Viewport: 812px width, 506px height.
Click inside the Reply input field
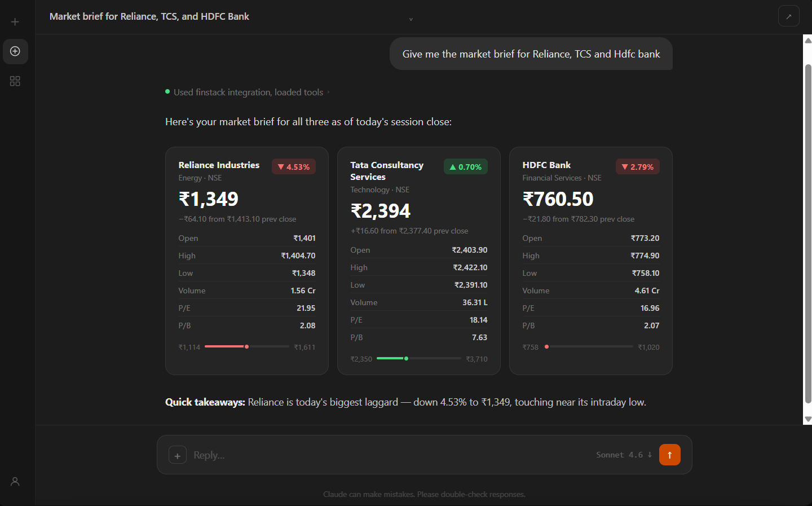tap(338, 455)
